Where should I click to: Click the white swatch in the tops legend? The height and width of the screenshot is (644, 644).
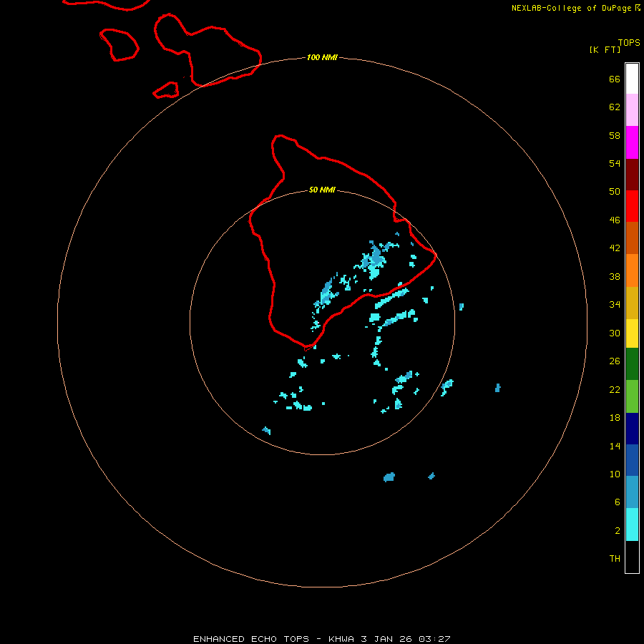632,79
